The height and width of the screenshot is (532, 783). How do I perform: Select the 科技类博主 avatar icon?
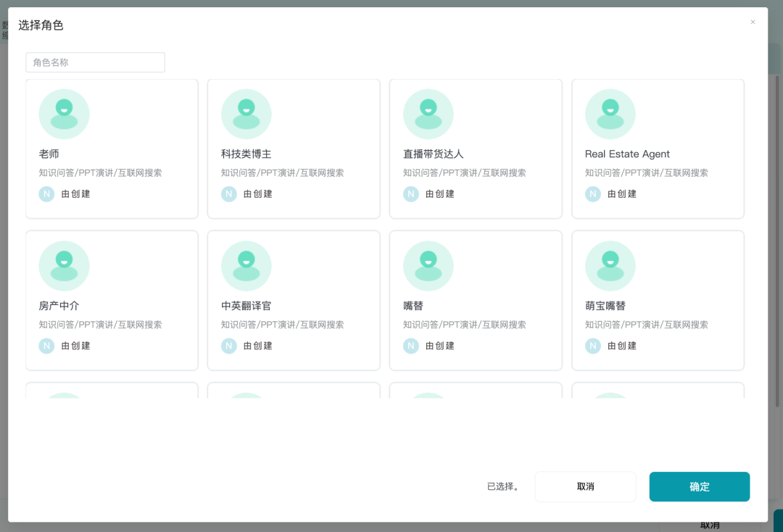point(246,114)
